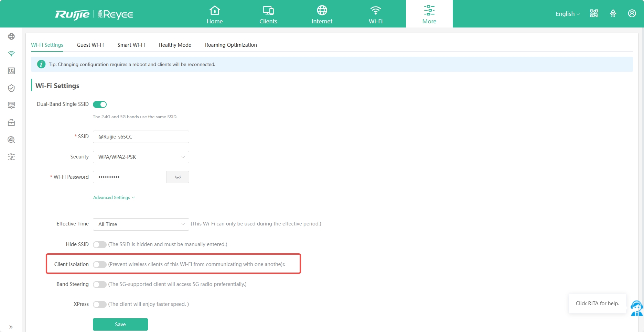Click the globe icon in left sidebar
Image resolution: width=644 pixels, height=332 pixels.
pos(11,36)
